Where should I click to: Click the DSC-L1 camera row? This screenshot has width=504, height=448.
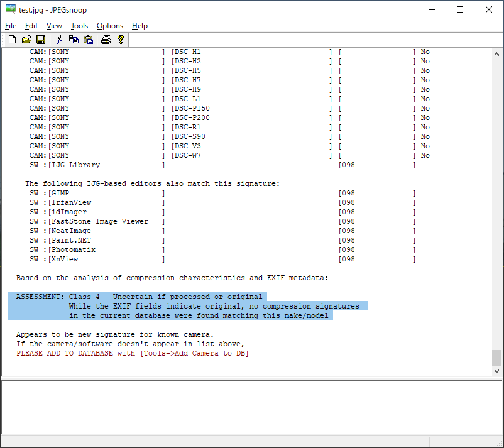tap(229, 99)
